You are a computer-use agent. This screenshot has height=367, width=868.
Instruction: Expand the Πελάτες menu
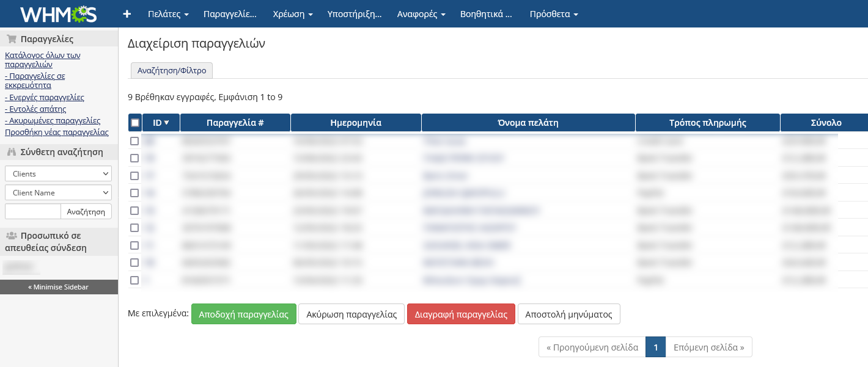(168, 13)
